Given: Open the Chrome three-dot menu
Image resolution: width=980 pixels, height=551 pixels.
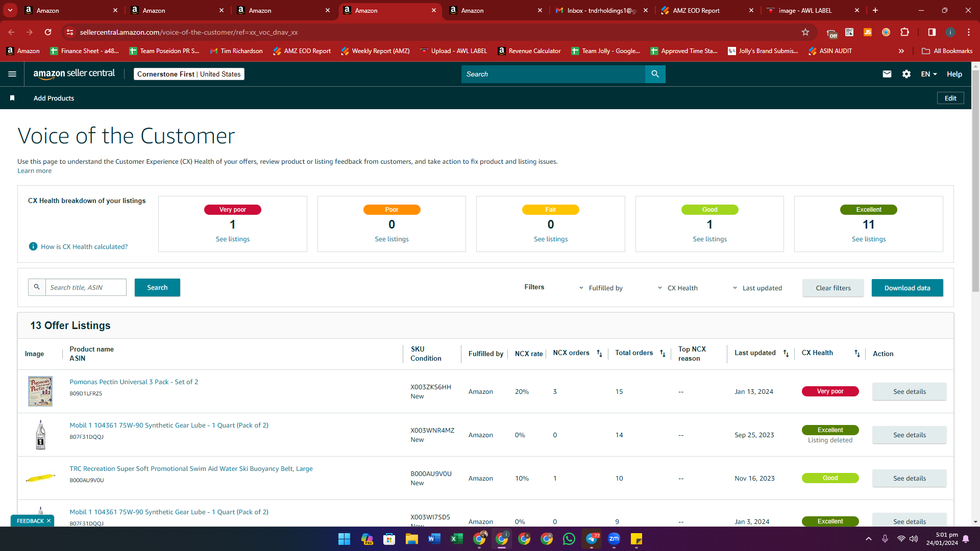Looking at the screenshot, I should coord(969,32).
